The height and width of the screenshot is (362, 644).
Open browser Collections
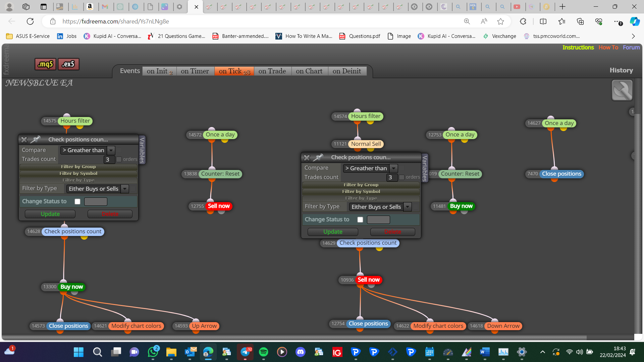point(580,21)
